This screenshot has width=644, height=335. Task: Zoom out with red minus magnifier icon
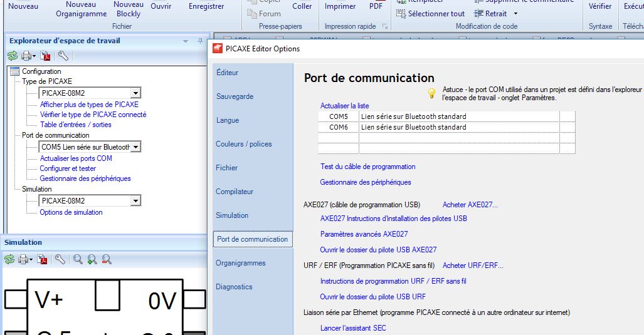coord(107,259)
